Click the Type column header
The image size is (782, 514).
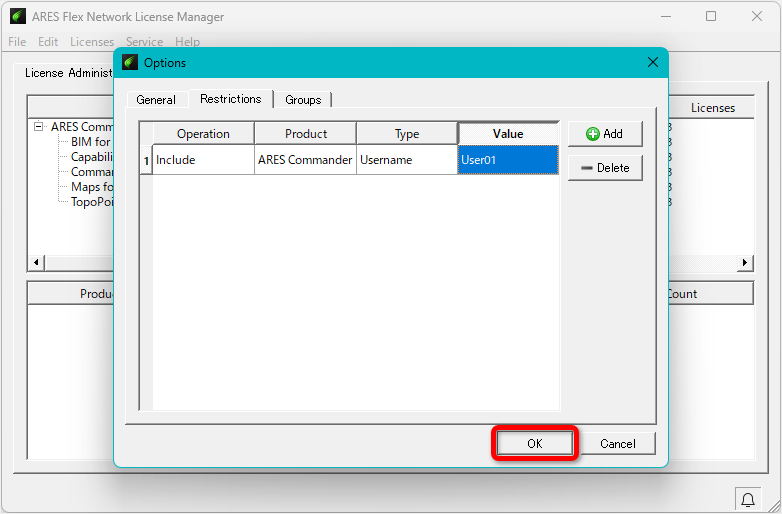[x=407, y=134]
